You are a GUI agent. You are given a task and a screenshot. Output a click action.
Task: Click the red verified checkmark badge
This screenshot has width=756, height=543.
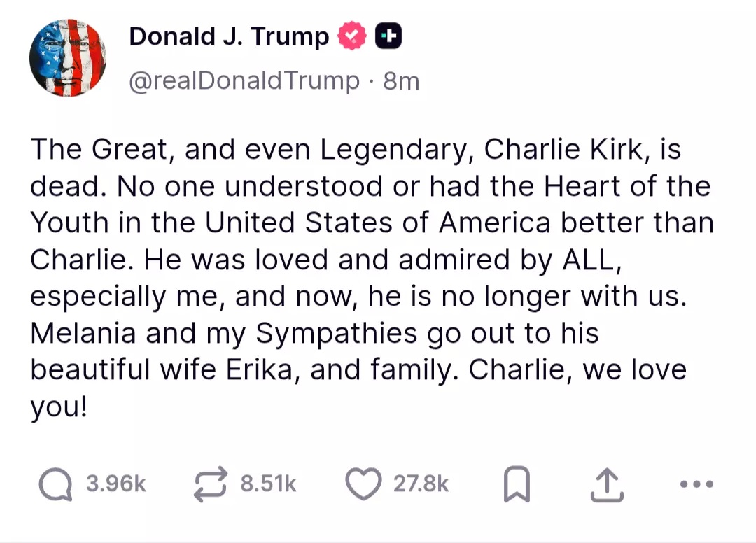(x=353, y=36)
